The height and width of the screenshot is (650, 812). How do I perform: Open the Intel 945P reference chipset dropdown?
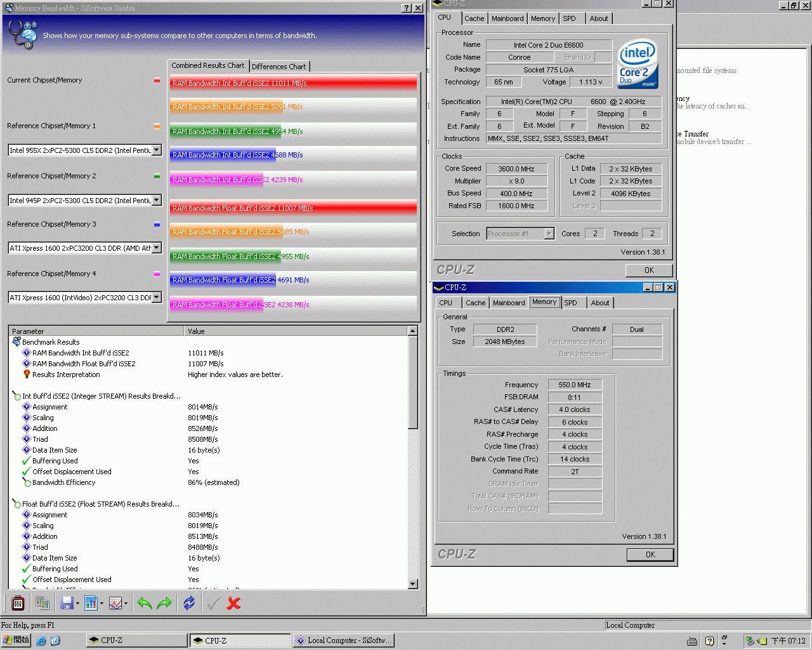[157, 201]
